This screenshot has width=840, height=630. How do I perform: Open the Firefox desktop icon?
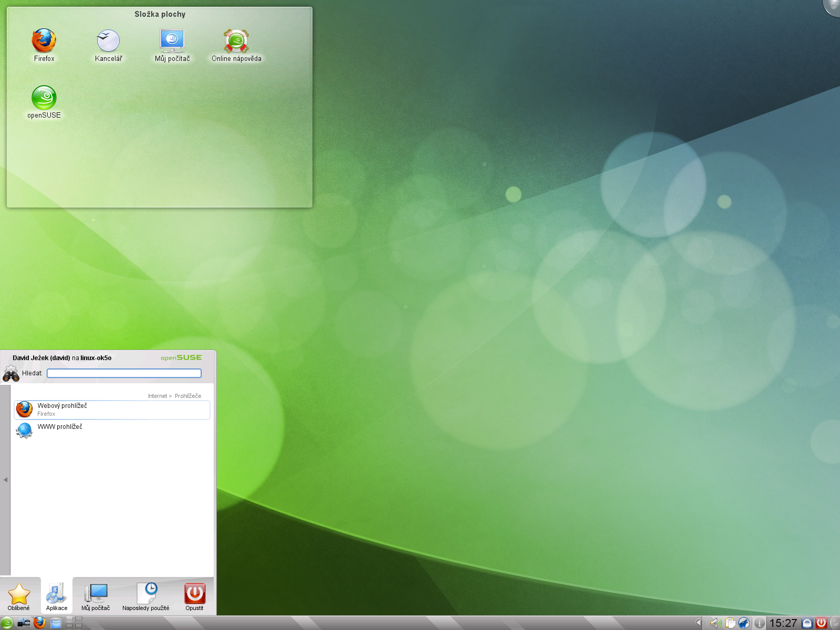coord(44,45)
